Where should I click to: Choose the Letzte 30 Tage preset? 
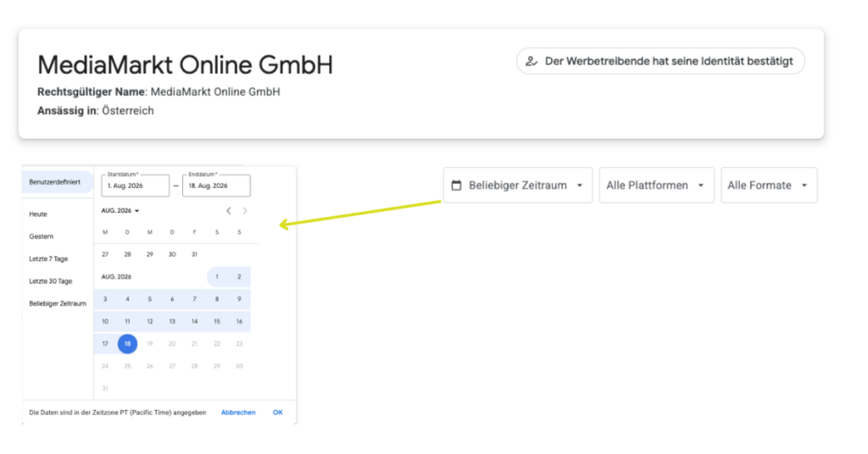point(51,281)
